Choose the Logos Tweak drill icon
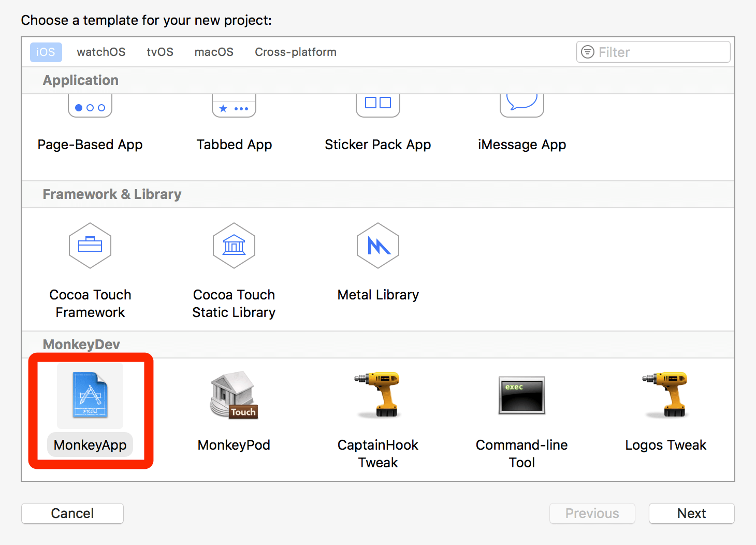756x545 pixels. click(x=666, y=395)
